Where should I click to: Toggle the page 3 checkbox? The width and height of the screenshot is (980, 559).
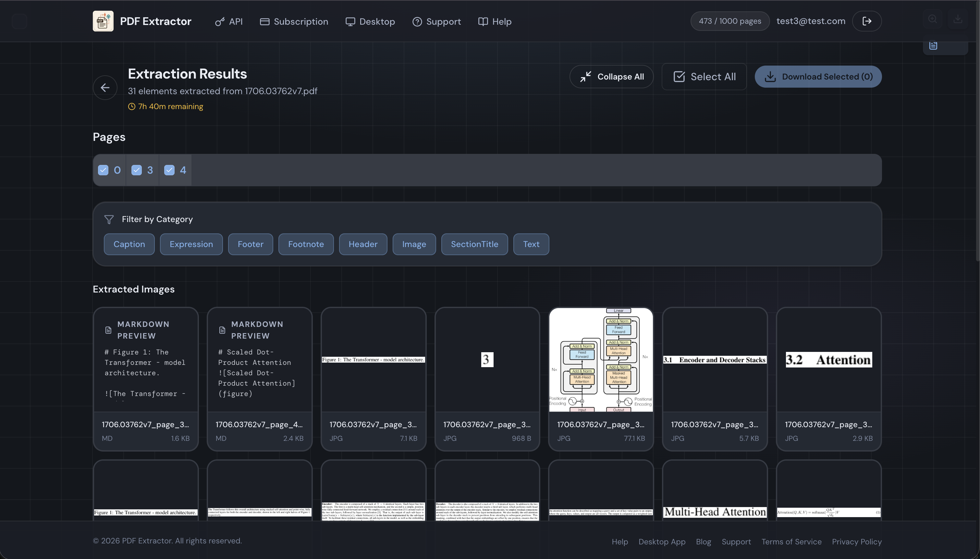click(137, 170)
